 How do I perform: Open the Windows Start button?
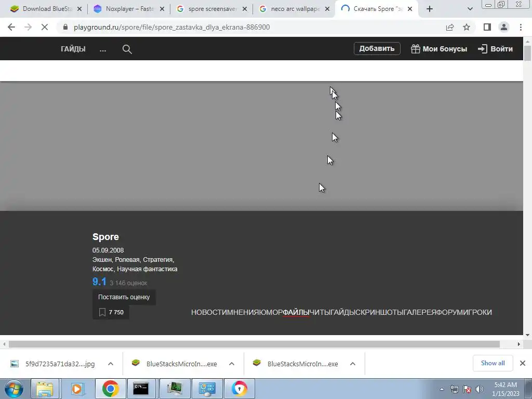(14, 389)
